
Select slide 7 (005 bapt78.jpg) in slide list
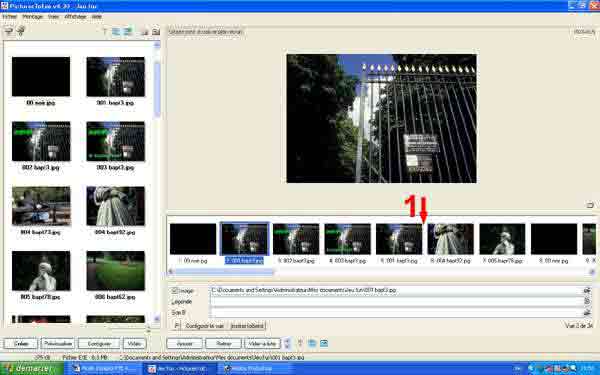click(x=502, y=239)
